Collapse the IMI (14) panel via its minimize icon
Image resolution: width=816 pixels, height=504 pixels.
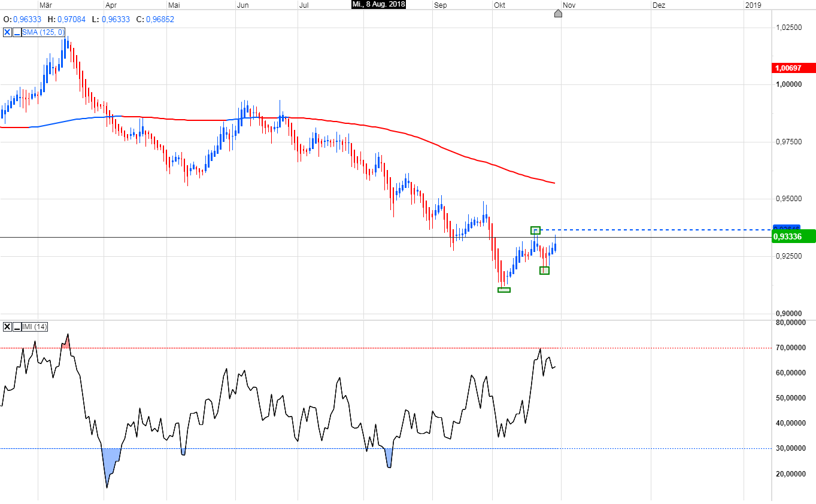pyautogui.click(x=17, y=327)
